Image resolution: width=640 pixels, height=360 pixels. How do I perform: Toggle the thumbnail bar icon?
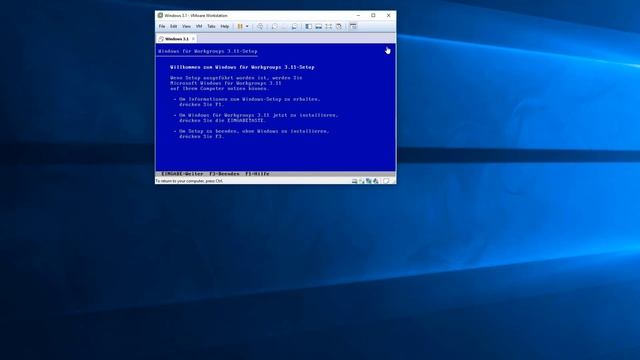[x=318, y=27]
